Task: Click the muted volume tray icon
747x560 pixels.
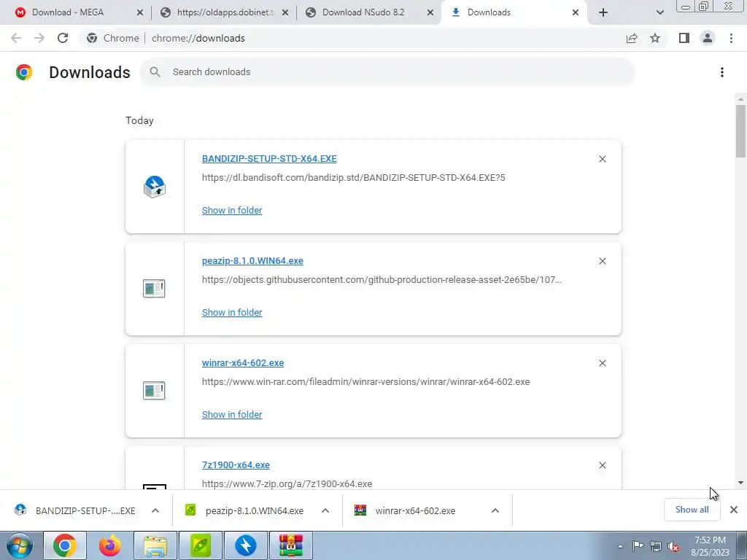Action: [x=673, y=546]
